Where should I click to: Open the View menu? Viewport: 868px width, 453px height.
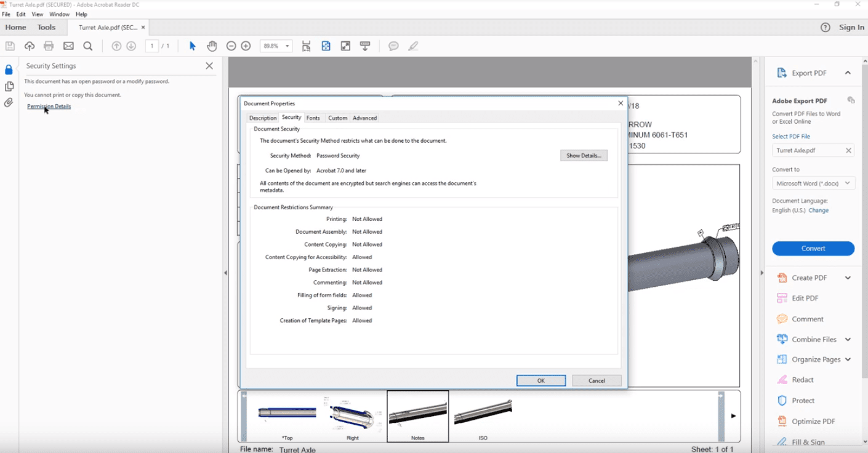pyautogui.click(x=38, y=14)
